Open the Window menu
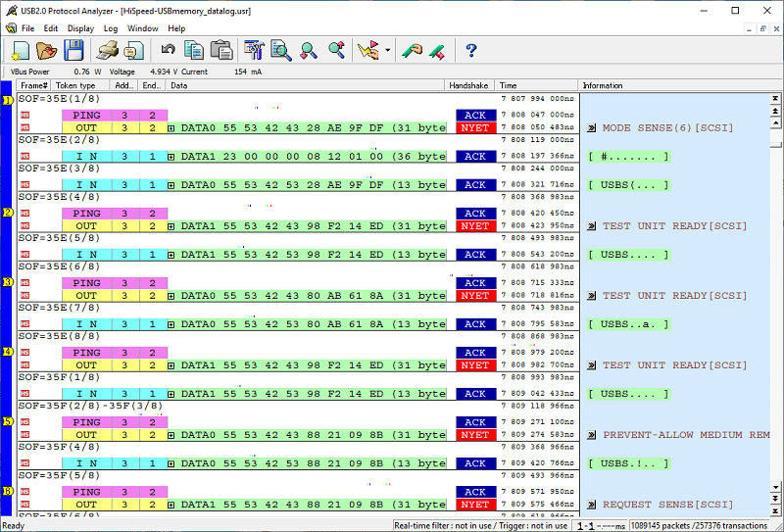Viewport: 784px width, 532px height. (x=142, y=28)
